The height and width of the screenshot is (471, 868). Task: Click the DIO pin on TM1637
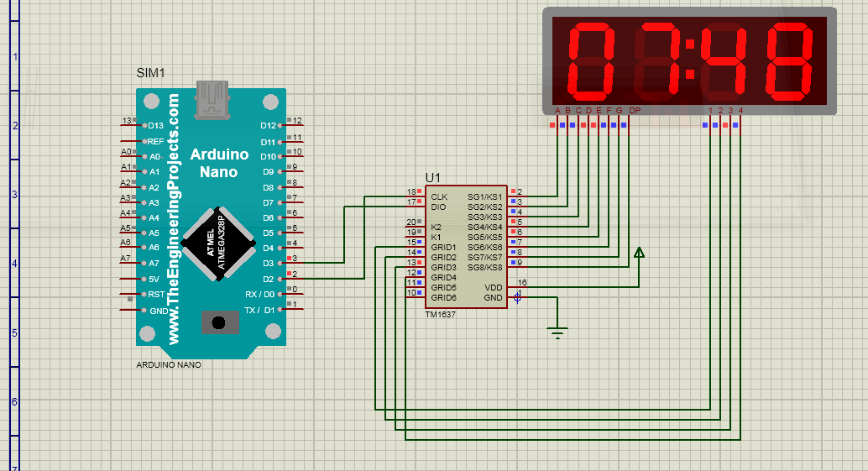[438, 207]
